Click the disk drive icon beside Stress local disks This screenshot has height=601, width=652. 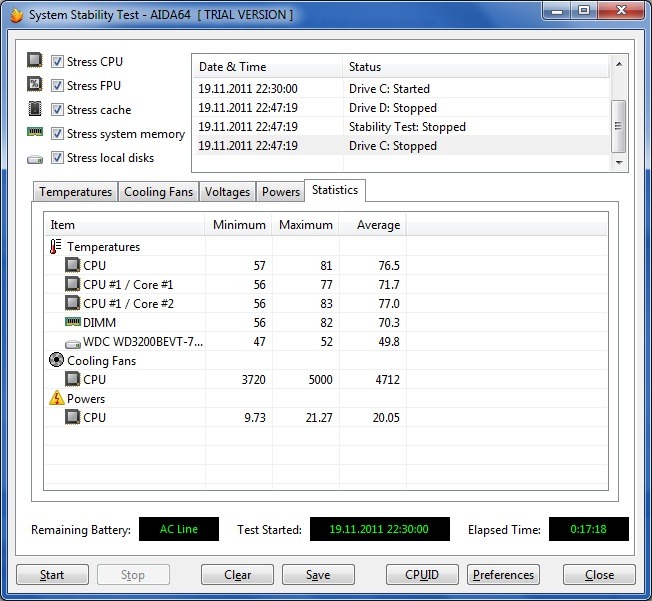point(35,160)
